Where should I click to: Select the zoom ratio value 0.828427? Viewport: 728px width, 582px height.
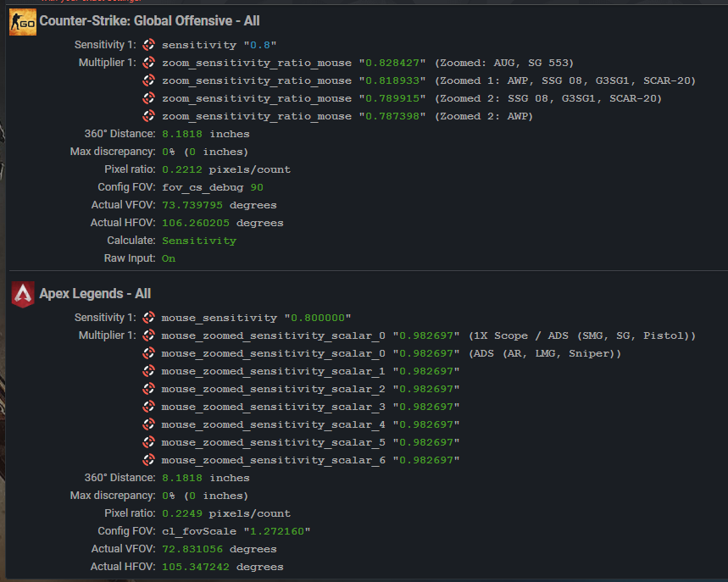(x=392, y=63)
